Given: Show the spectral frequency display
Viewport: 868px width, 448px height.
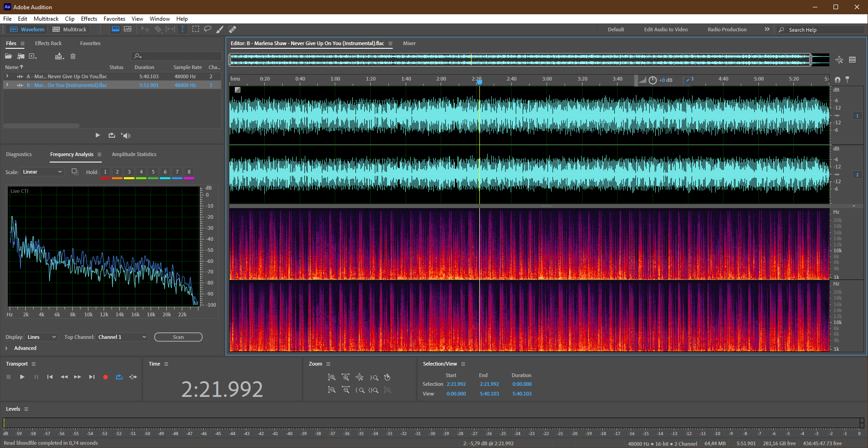Looking at the screenshot, I should click(x=116, y=29).
